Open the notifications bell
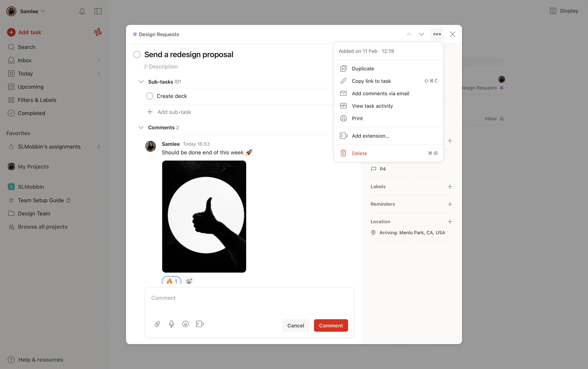The width and height of the screenshot is (588, 369). [x=82, y=11]
